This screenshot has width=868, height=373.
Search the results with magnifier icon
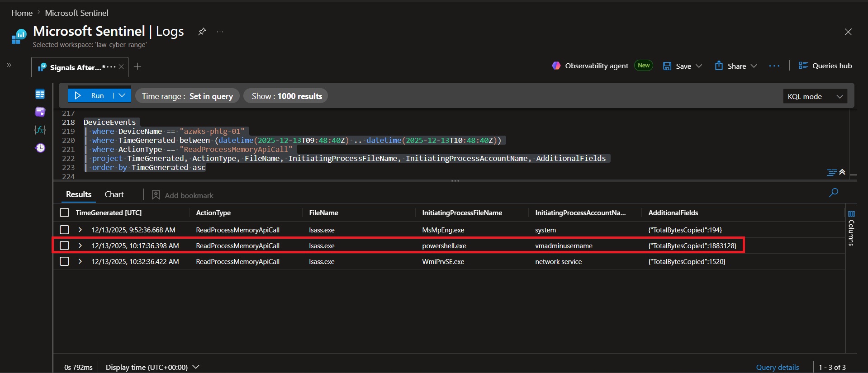point(834,193)
